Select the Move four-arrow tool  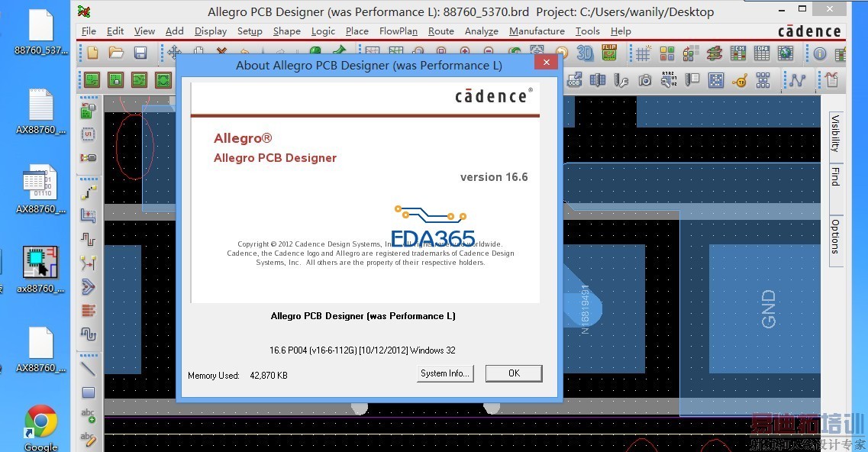coord(174,53)
